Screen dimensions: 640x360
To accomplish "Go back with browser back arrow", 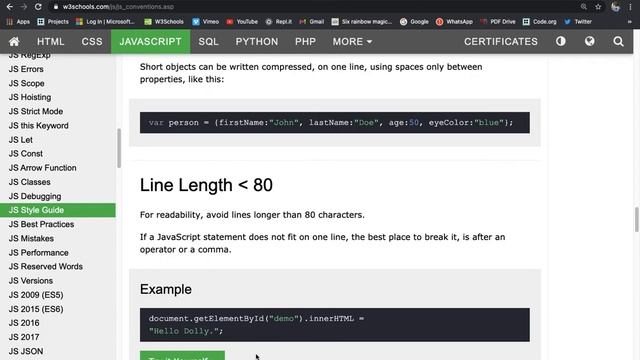I will (x=9, y=7).
